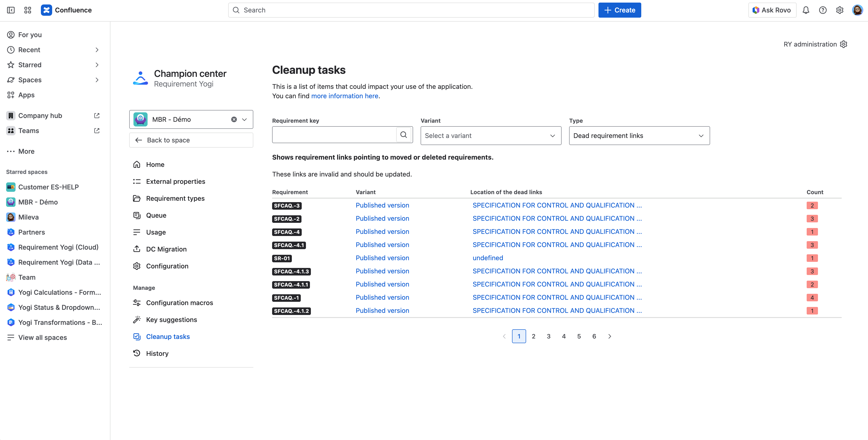868x440 pixels.
Task: Click the Ask Rovo button
Action: click(772, 10)
